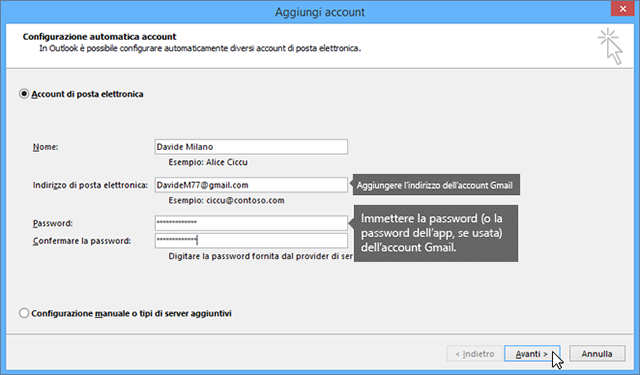The width and height of the screenshot is (640, 375).
Task: Close the Aggiungi account dialog
Action: 622,9
